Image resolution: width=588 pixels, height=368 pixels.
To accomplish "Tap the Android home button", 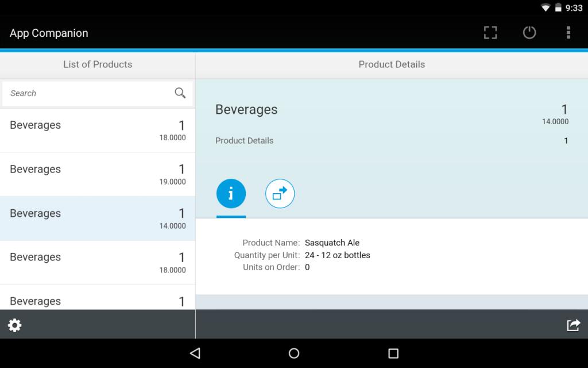I will click(294, 354).
